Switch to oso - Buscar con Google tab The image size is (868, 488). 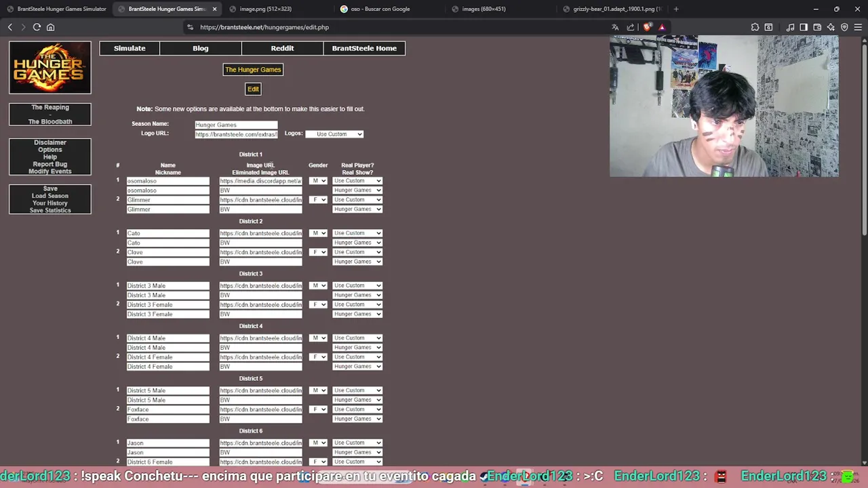(389, 9)
